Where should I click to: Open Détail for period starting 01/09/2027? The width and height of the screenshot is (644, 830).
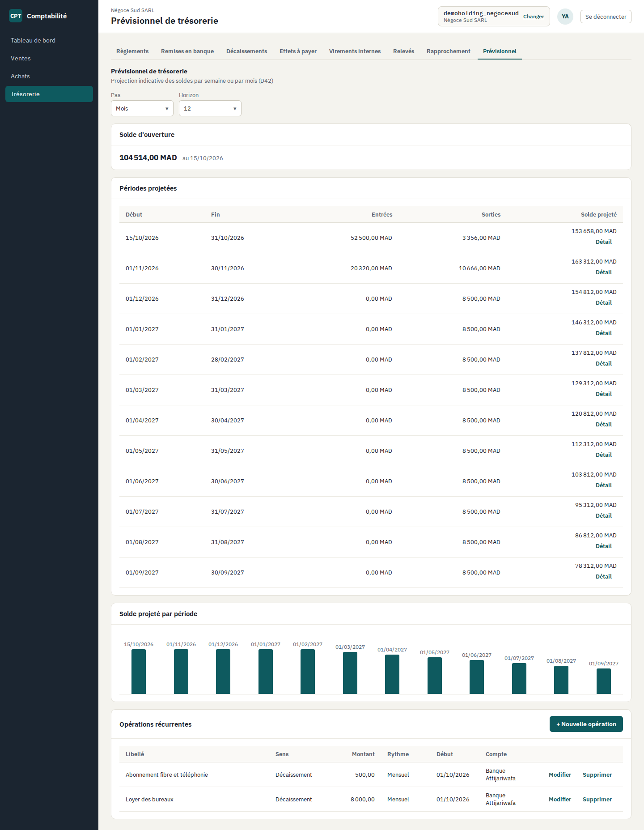[x=604, y=576]
